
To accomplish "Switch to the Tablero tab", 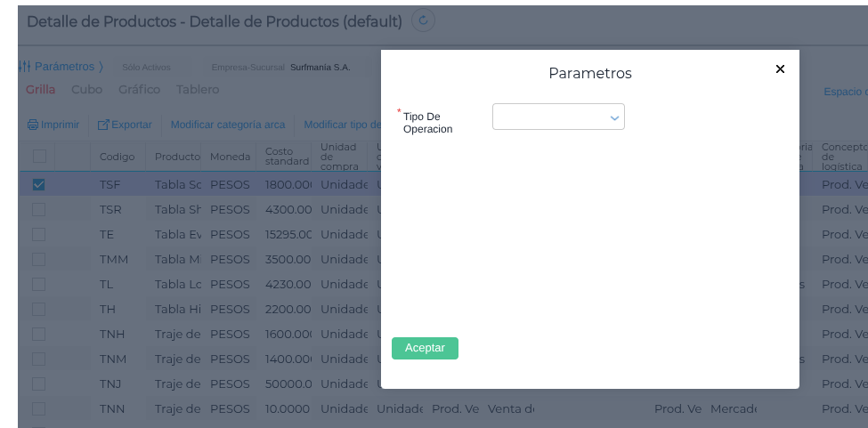I will point(198,90).
